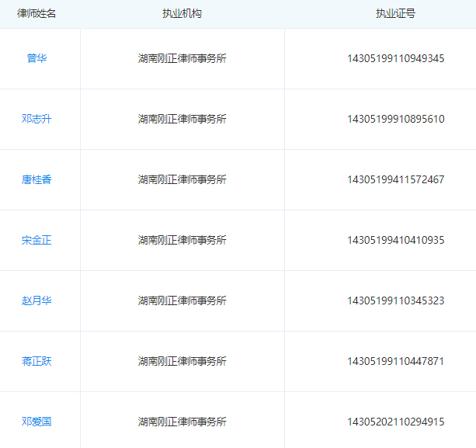Viewport: 476px width, 448px height.
Task: Select license number 14305199410410935
Action: pos(395,240)
